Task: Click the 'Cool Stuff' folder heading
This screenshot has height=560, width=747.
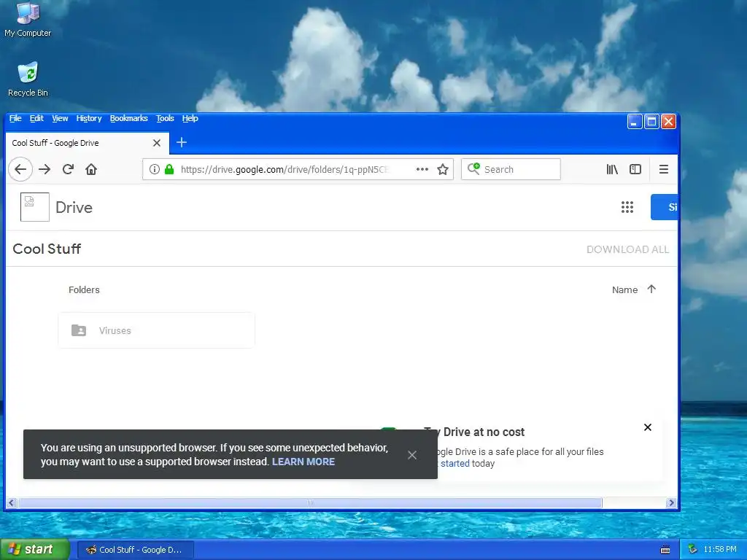Action: point(47,249)
